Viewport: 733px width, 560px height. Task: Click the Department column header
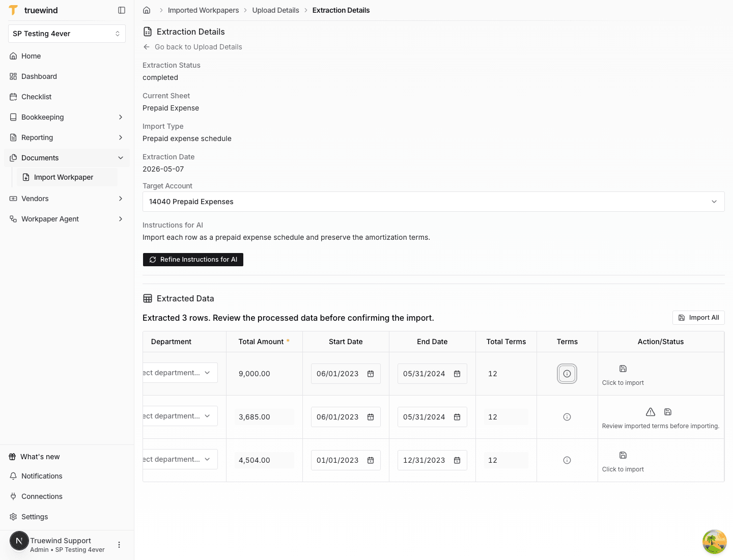171,342
